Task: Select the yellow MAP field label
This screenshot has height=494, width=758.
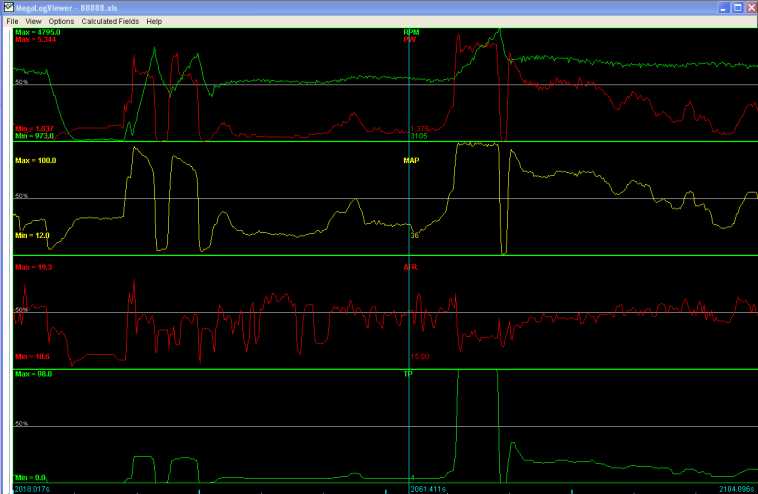Action: [411, 159]
